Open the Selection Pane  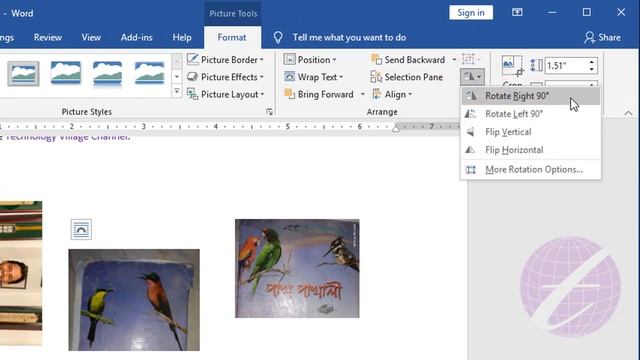point(407,77)
